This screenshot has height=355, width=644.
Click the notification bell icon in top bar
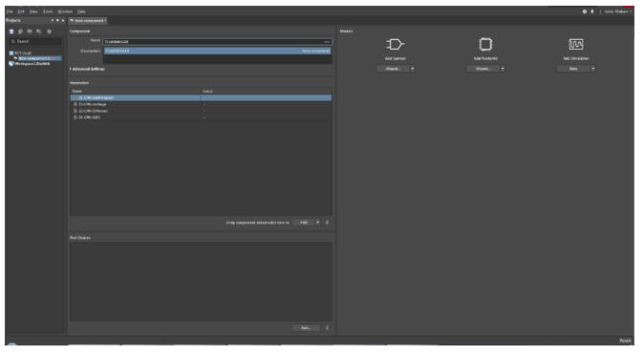point(592,11)
